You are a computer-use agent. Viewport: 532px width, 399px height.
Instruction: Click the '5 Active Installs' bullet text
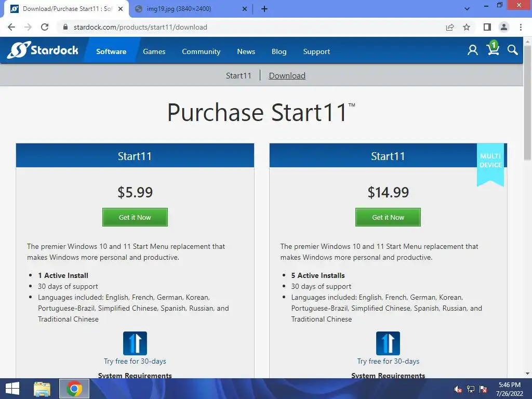[318, 275]
